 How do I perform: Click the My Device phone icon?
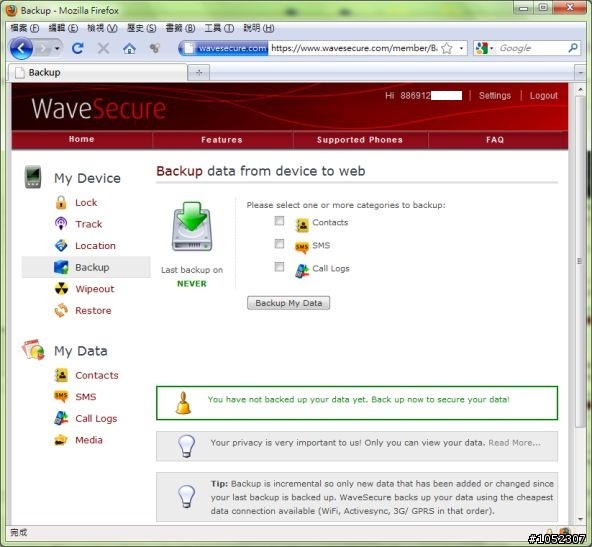33,176
